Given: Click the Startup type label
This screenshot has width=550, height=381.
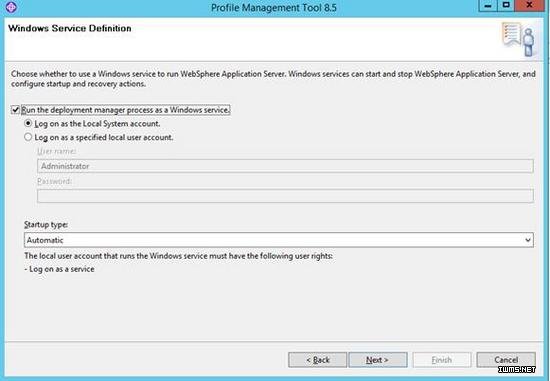Looking at the screenshot, I should coord(46,225).
